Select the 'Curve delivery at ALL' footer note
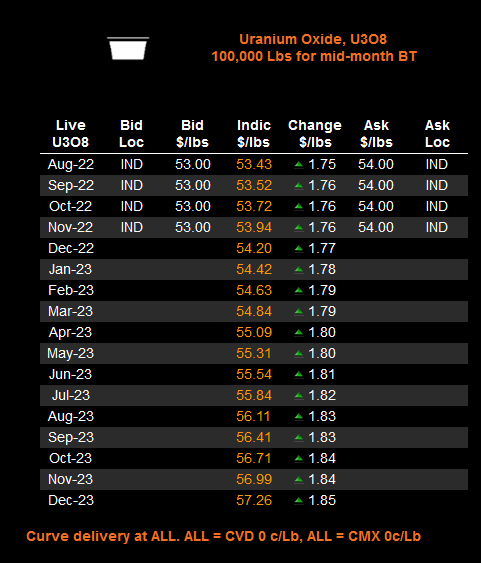 click(223, 536)
